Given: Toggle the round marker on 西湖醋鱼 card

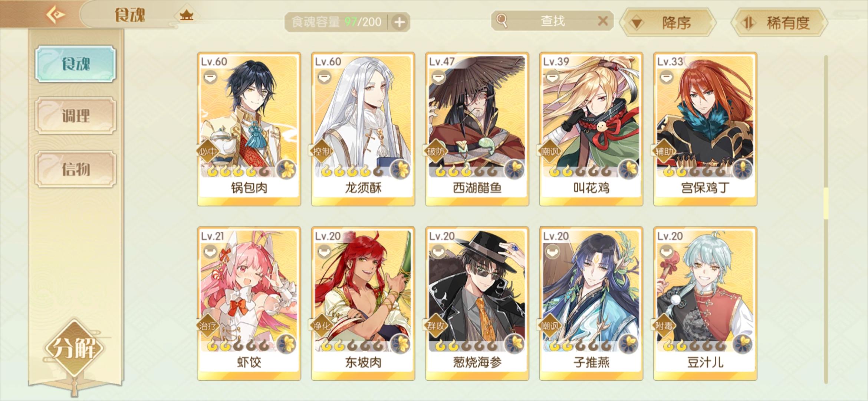Looking at the screenshot, I should coord(438,77).
